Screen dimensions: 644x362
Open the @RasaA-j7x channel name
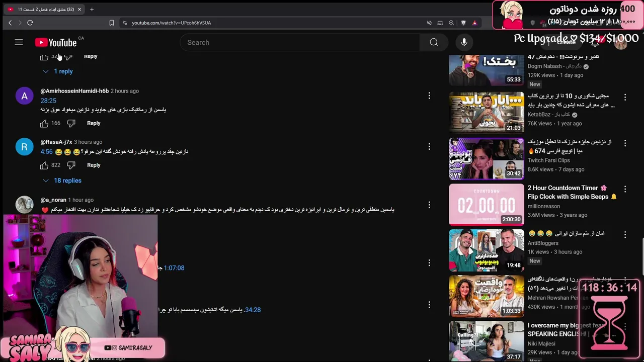click(56, 142)
